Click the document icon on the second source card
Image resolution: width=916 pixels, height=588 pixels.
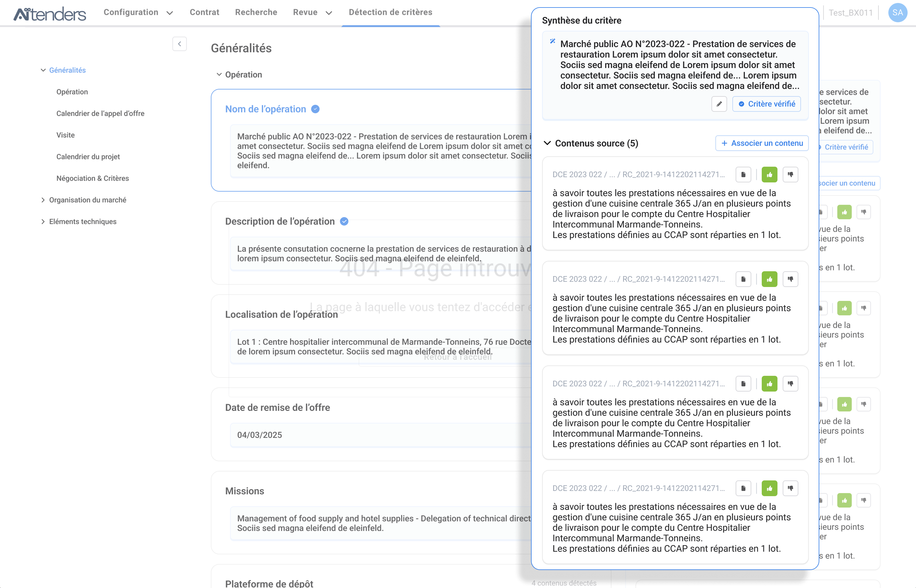[x=743, y=279]
